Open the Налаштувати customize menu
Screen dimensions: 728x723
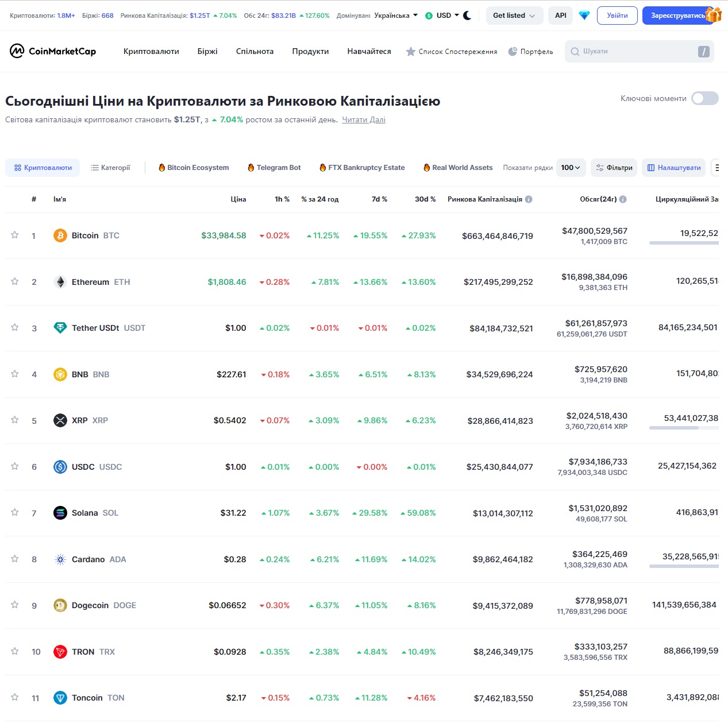[673, 168]
